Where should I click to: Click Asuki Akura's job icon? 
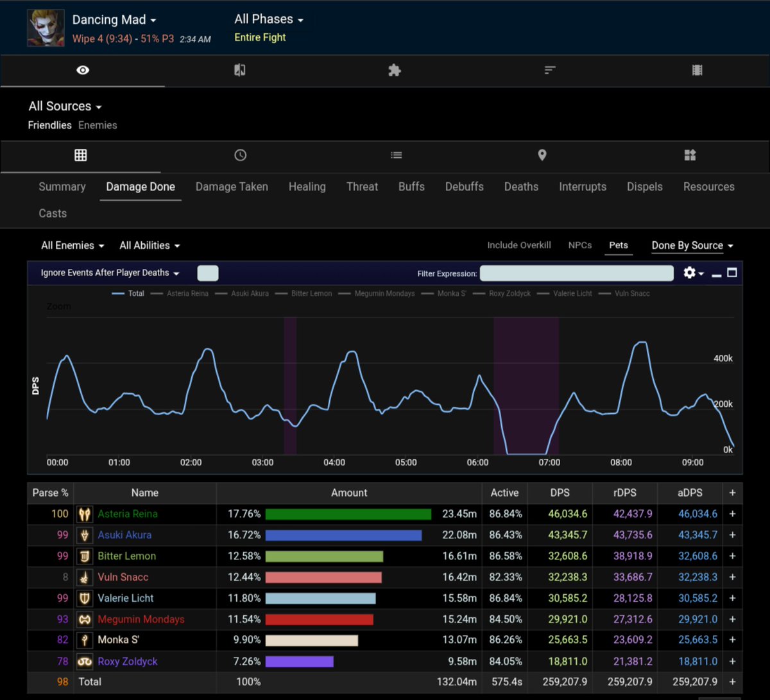84,535
